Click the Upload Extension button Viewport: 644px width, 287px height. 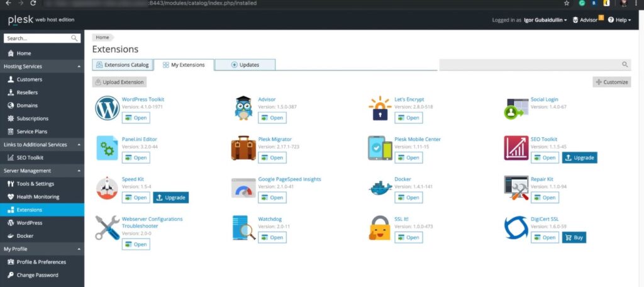point(119,82)
